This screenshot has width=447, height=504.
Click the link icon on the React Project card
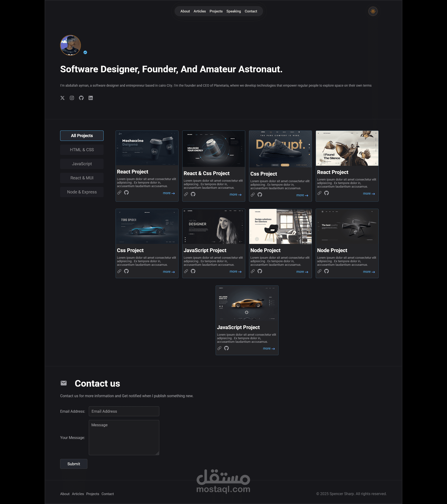tap(119, 192)
